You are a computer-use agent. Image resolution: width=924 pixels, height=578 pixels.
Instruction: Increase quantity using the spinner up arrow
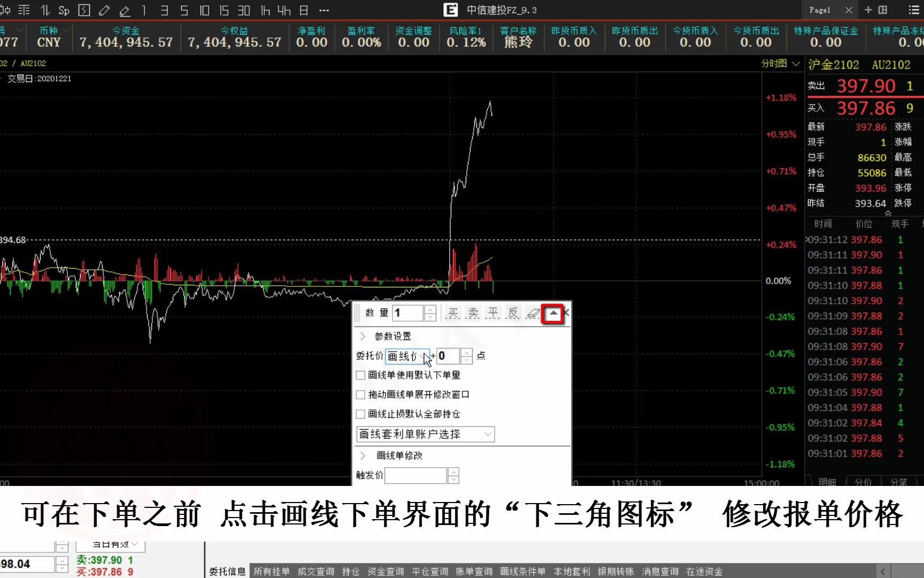pos(430,309)
